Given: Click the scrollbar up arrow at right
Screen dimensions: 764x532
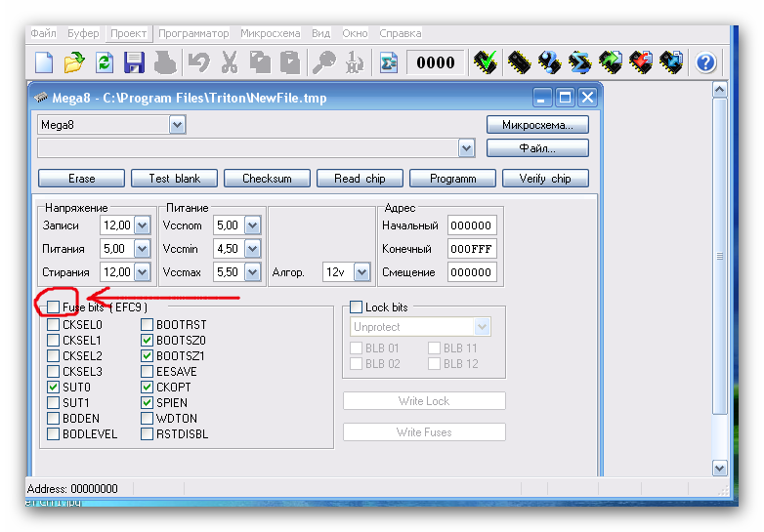Looking at the screenshot, I should click(720, 90).
